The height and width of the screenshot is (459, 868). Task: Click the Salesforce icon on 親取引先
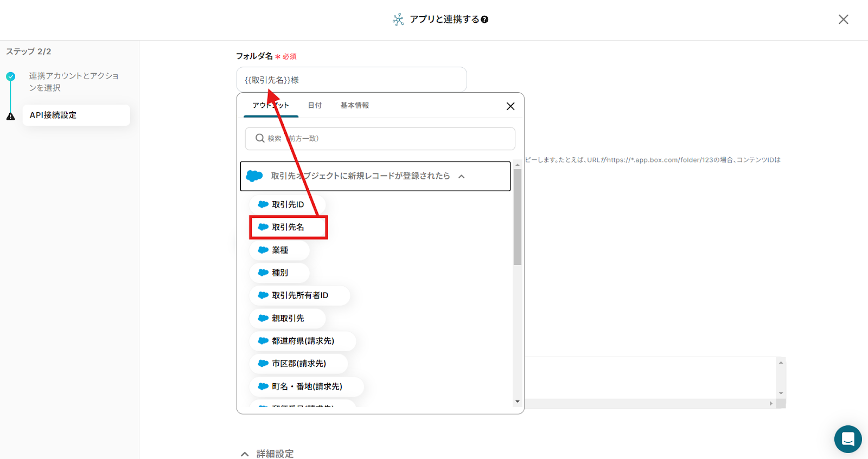(x=263, y=318)
